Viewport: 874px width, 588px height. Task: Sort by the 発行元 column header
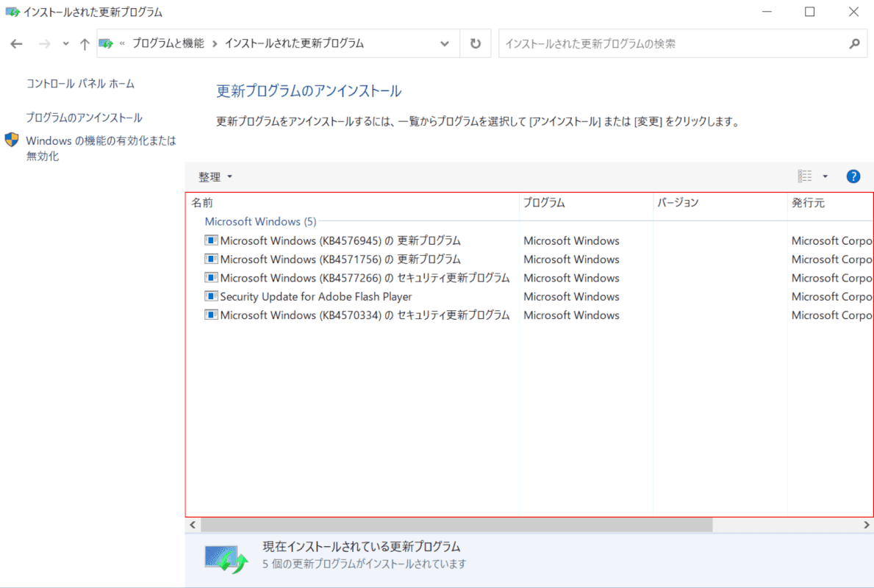coord(830,203)
